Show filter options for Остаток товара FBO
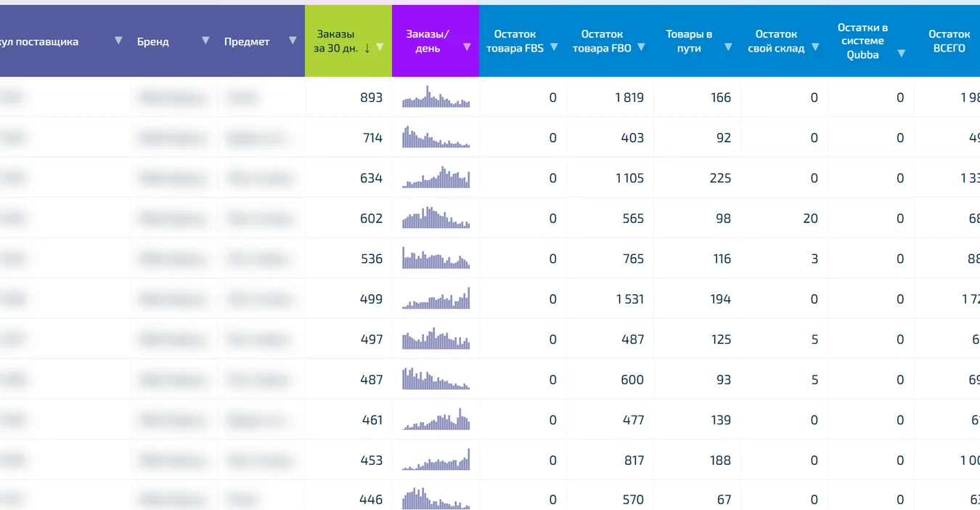The width and height of the screenshot is (980, 510). coord(641,47)
